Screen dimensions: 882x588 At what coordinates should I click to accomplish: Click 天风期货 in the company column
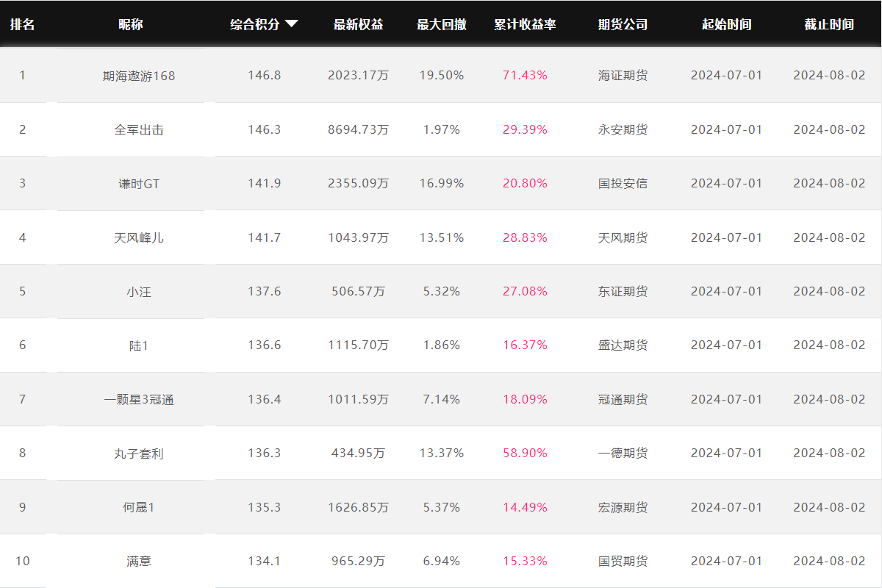[x=623, y=237]
